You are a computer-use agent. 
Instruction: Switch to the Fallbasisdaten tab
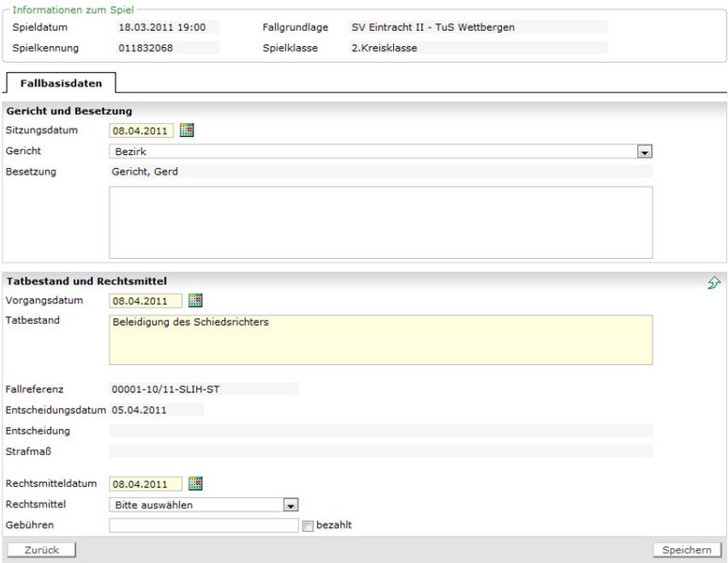(61, 84)
